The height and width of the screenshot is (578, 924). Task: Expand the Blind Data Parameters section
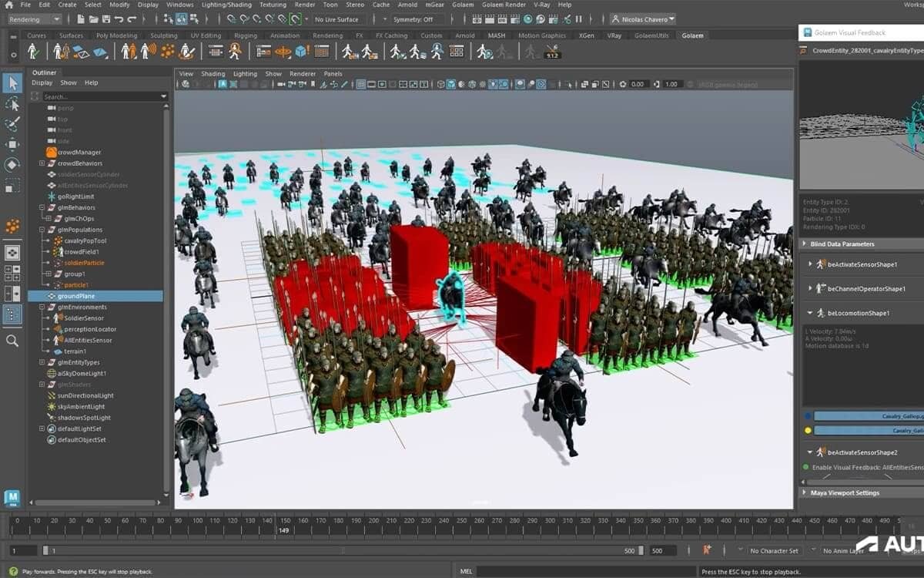[x=804, y=244]
